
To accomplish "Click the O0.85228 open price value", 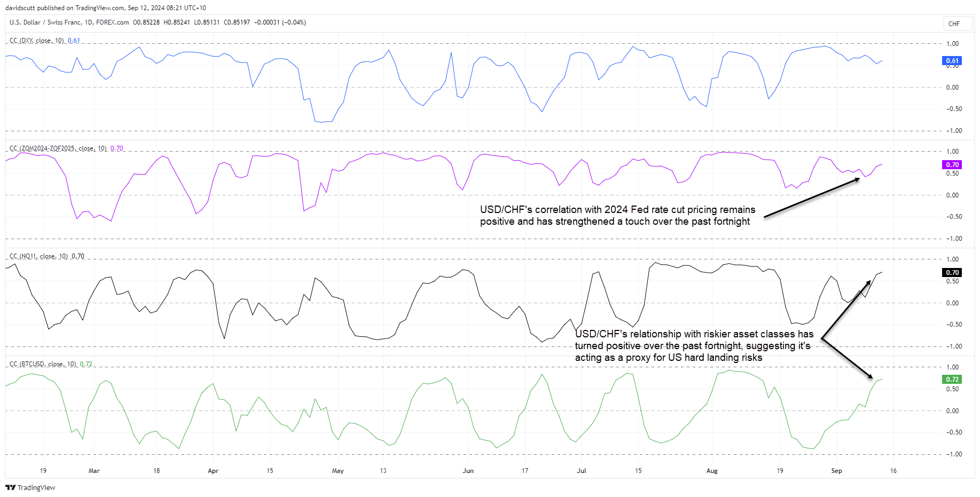I will tap(146, 22).
